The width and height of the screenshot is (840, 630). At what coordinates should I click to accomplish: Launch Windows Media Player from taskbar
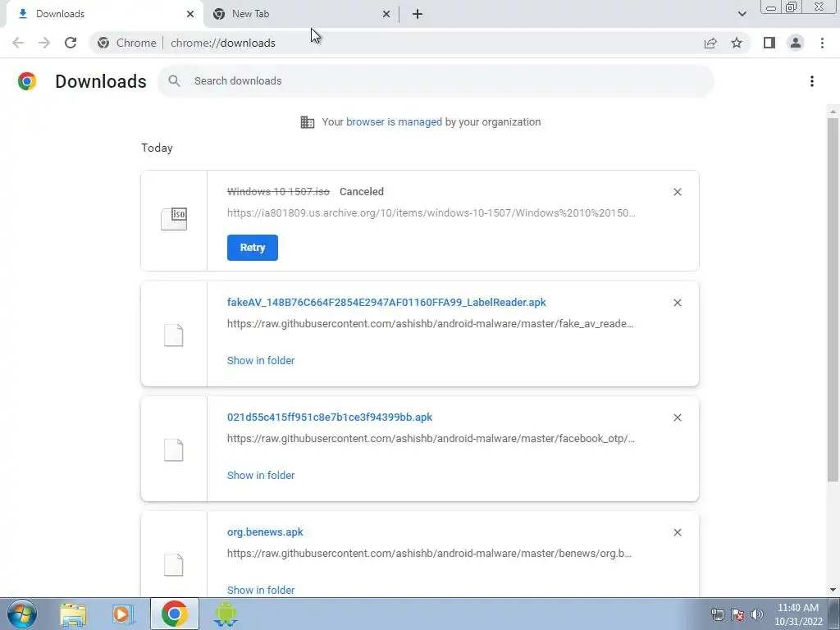point(123,614)
